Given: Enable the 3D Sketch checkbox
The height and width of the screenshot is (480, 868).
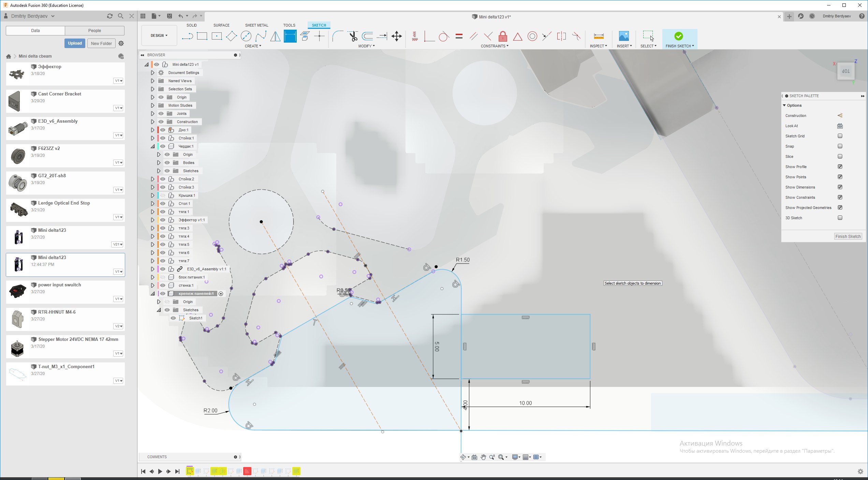Looking at the screenshot, I should coord(840,218).
